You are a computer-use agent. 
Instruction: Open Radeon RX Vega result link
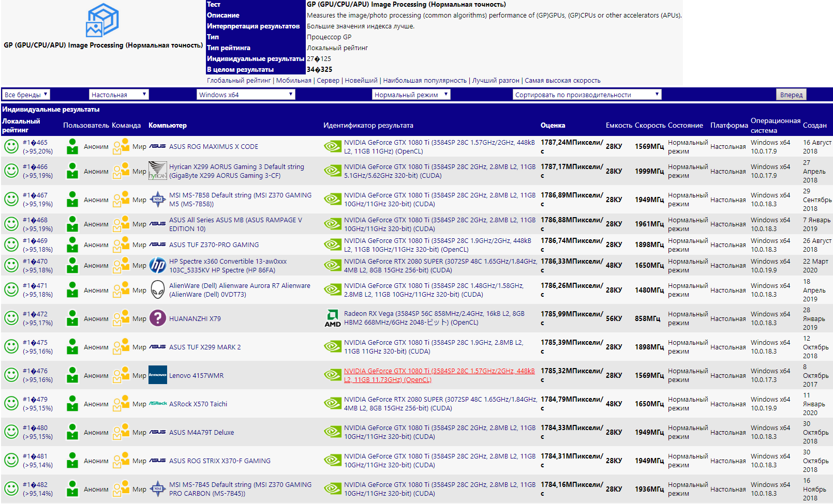[434, 318]
